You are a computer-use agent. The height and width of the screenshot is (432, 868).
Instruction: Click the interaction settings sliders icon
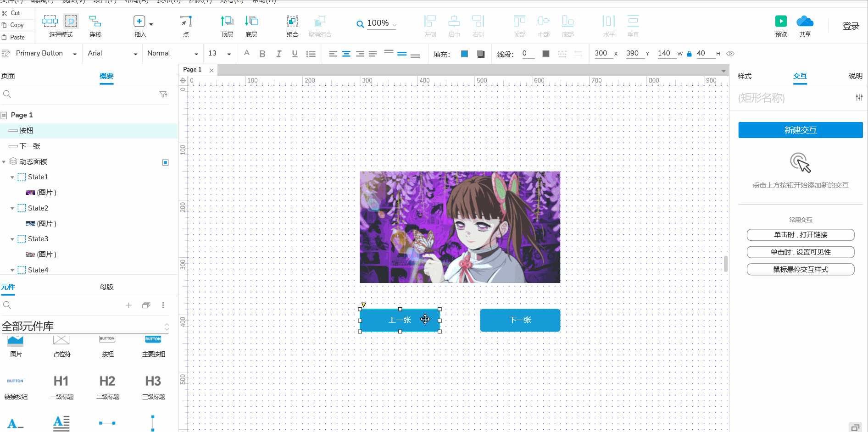859,97
